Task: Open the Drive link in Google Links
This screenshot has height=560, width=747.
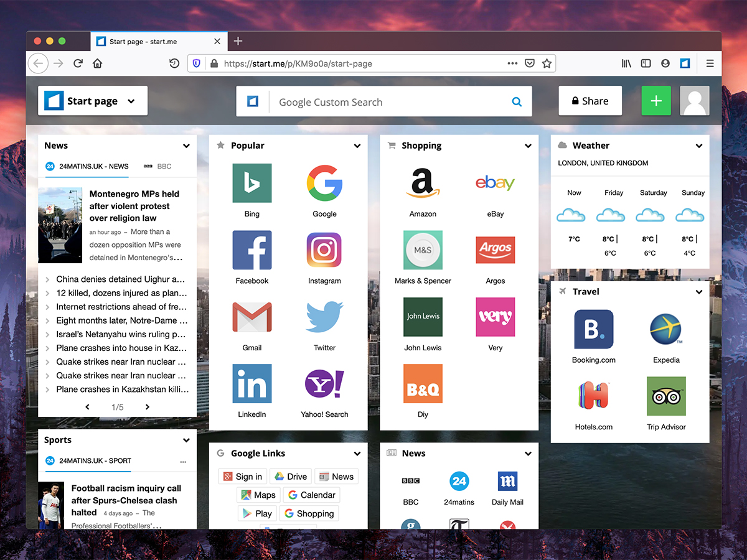Action: click(290, 477)
